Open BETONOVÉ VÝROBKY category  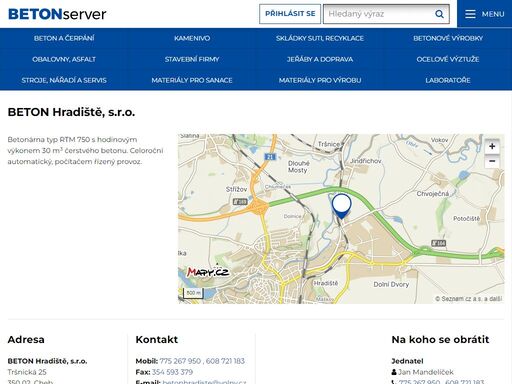tap(448, 38)
